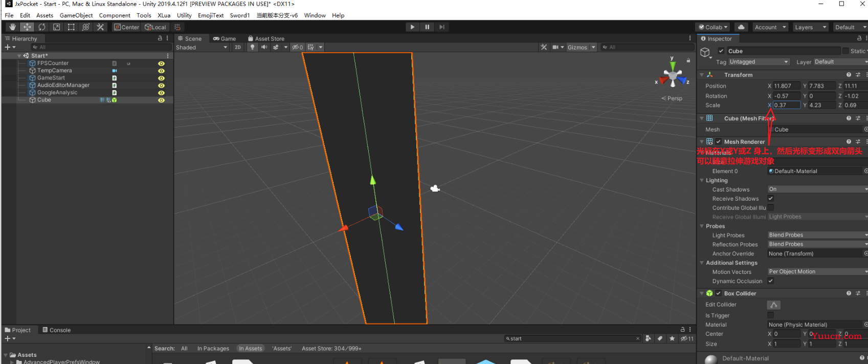Image resolution: width=868 pixels, height=364 pixels.
Task: Open the Cast Shadows dropdown
Action: (817, 189)
